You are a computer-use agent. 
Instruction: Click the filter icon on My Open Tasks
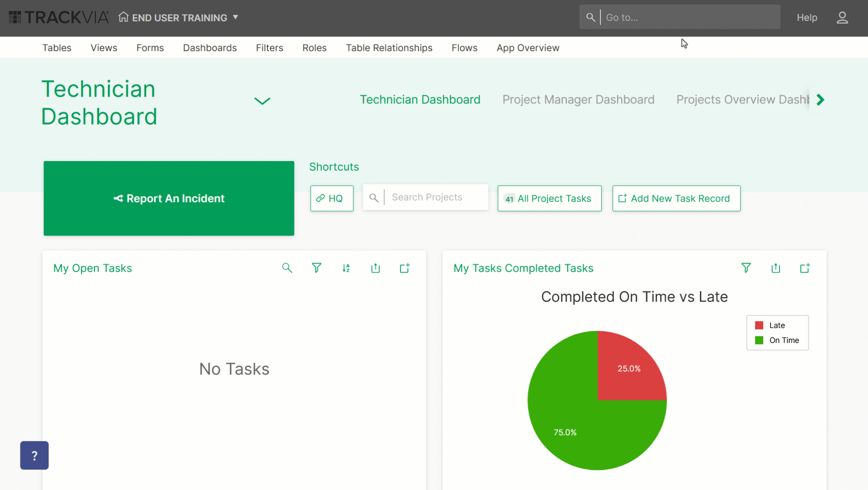pyautogui.click(x=317, y=268)
